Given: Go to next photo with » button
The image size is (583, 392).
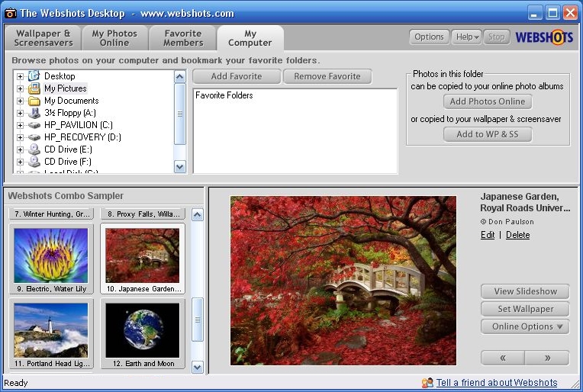Looking at the screenshot, I should 547,358.
